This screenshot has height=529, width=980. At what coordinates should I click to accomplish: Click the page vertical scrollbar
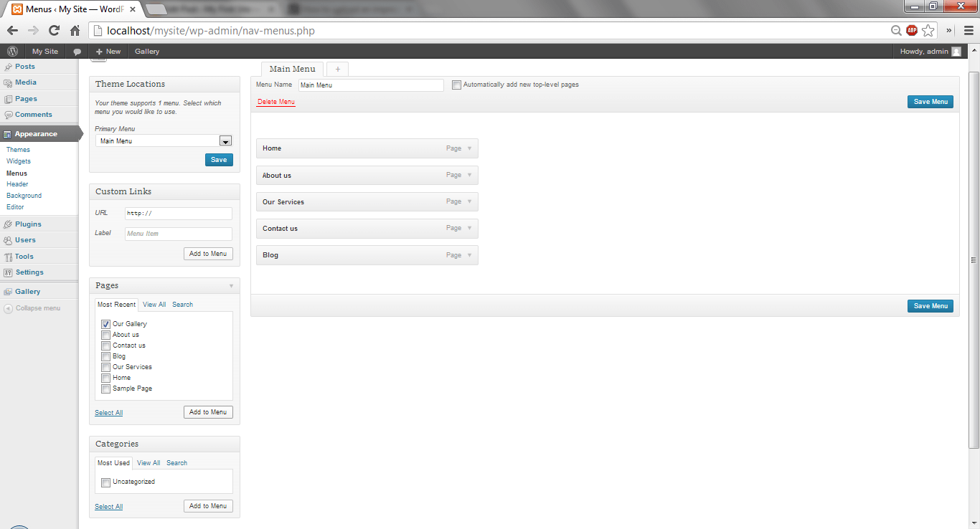click(974, 259)
